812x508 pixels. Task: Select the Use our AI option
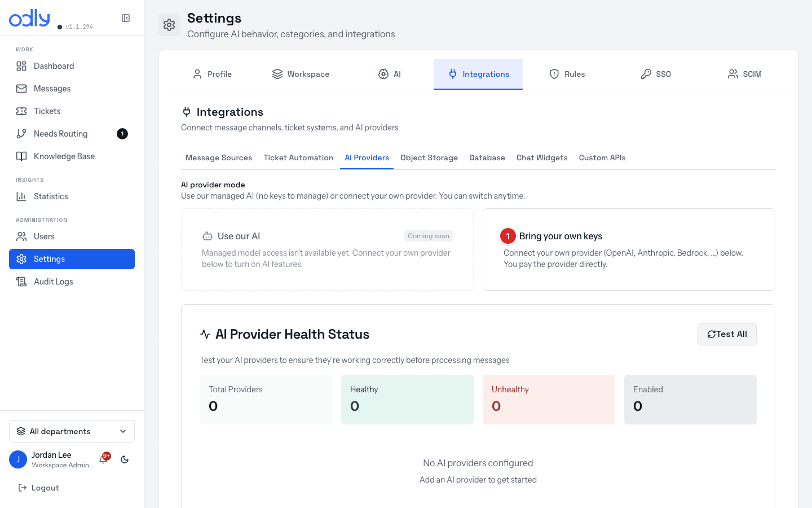point(327,249)
